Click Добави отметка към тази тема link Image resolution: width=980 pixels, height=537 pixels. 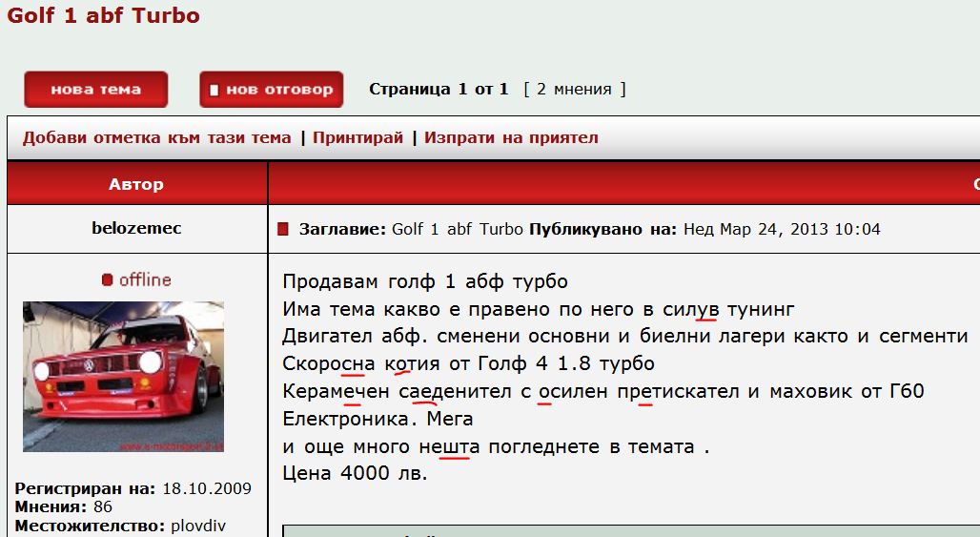point(156,137)
